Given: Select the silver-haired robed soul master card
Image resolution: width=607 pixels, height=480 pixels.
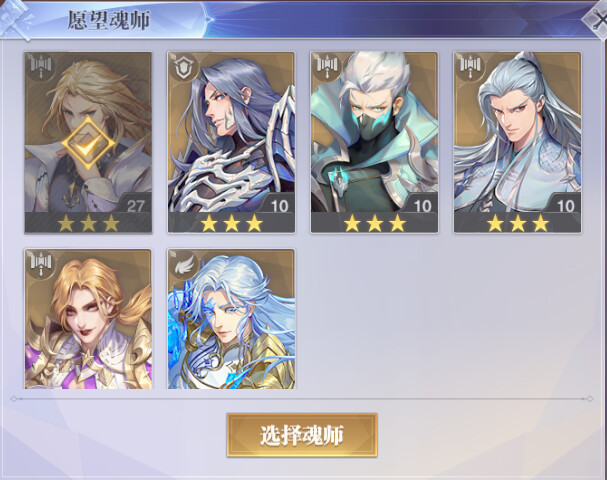Looking at the screenshot, I should point(518,142).
